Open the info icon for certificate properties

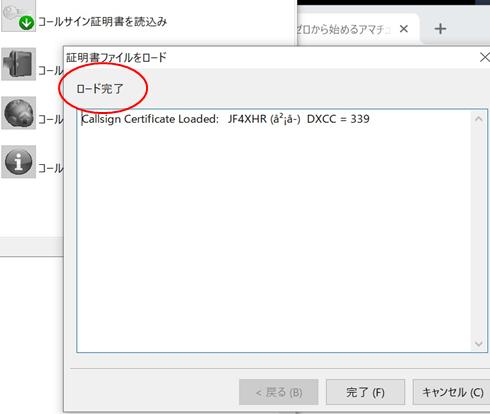click(x=18, y=162)
